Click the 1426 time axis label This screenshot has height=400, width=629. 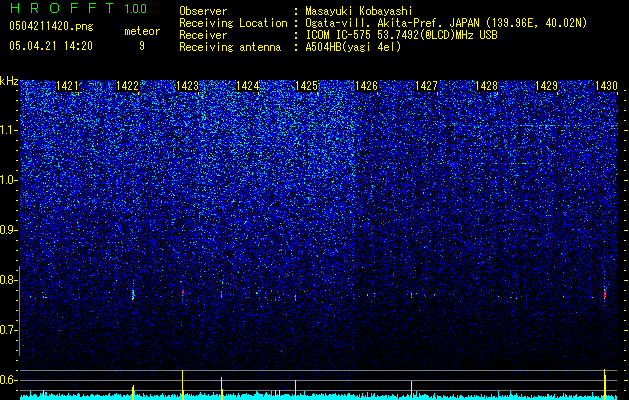(x=367, y=86)
